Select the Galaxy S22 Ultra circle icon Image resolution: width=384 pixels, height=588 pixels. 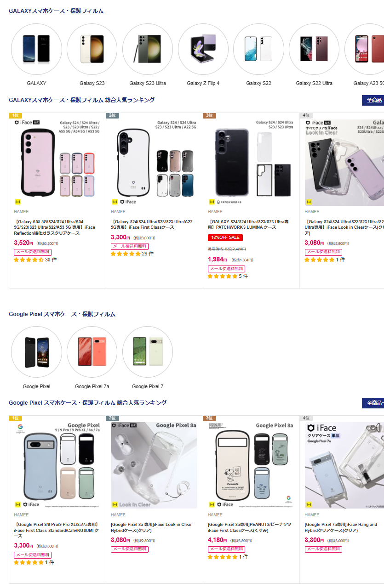314,49
